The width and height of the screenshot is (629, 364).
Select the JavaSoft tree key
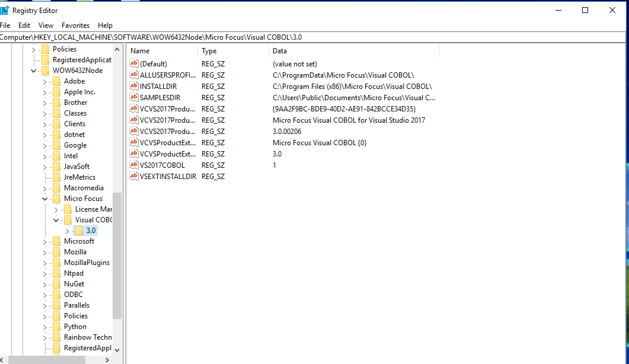pyautogui.click(x=76, y=167)
